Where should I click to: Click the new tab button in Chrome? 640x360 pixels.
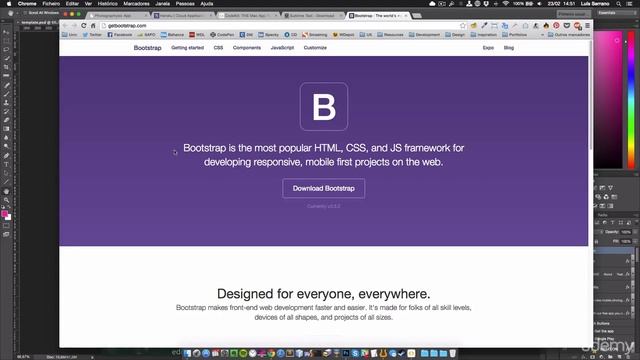tap(417, 16)
